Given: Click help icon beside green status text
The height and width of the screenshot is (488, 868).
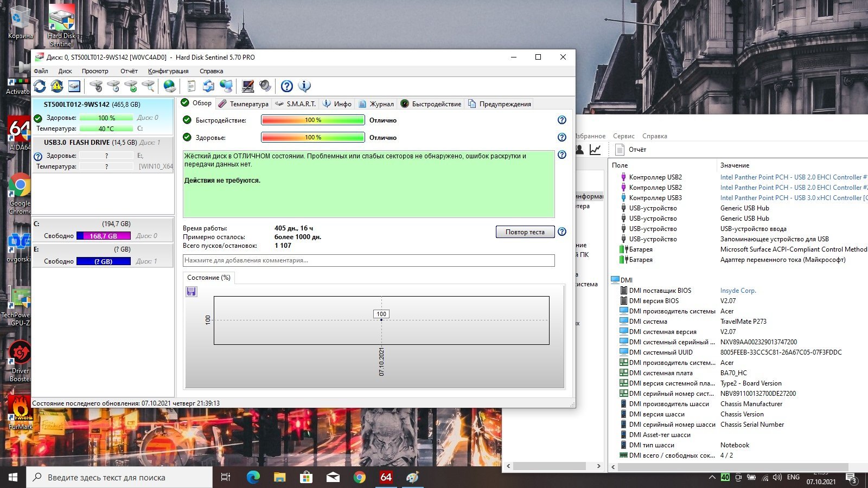Looking at the screenshot, I should 562,155.
